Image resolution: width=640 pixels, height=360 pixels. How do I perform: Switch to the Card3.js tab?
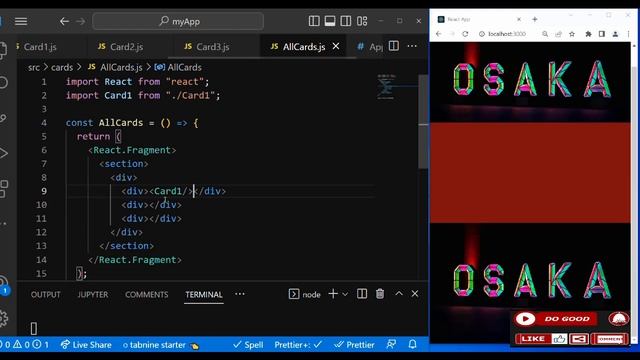pos(212,47)
